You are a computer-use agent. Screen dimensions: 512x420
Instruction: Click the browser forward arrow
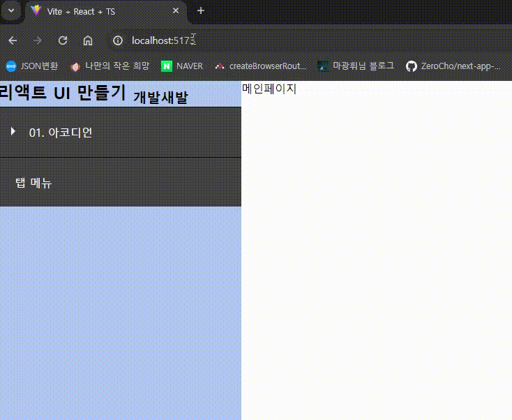point(37,40)
